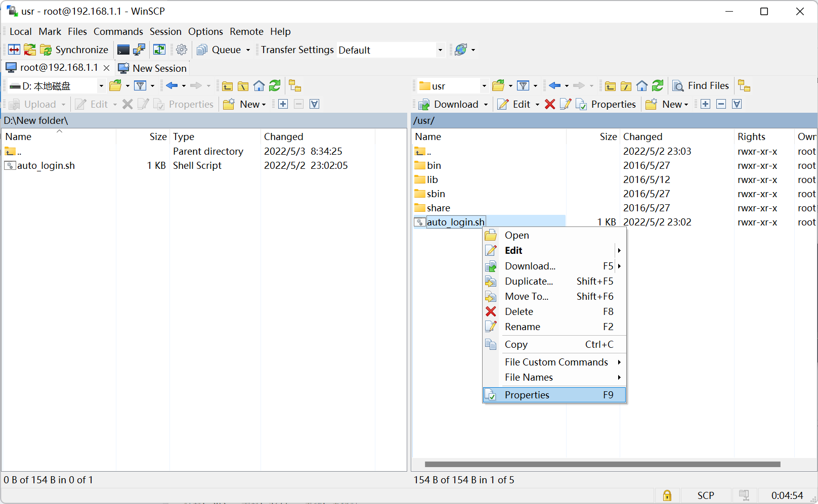Go to the local parent directory icon
Image resolution: width=818 pixels, height=504 pixels.
coord(228,86)
